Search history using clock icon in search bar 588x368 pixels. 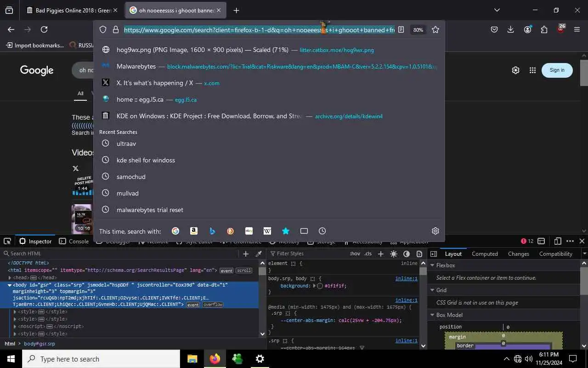pos(322,231)
